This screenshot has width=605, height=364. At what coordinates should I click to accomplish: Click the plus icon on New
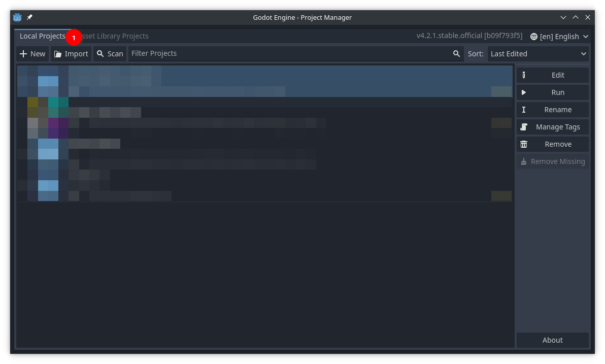pos(23,54)
